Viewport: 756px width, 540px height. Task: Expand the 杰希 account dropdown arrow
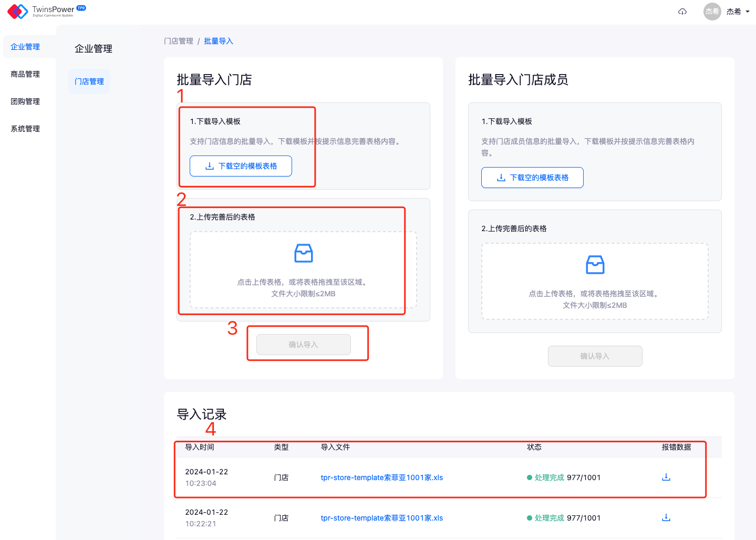[748, 12]
